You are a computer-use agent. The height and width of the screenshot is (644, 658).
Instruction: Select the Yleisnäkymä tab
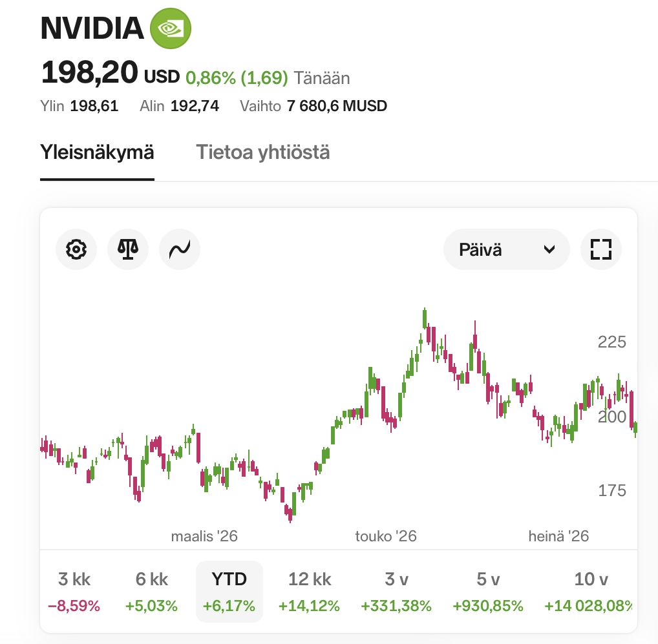coord(97,152)
